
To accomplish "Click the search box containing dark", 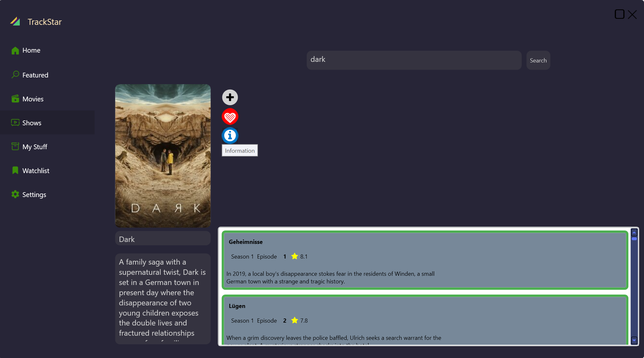I will (x=414, y=60).
